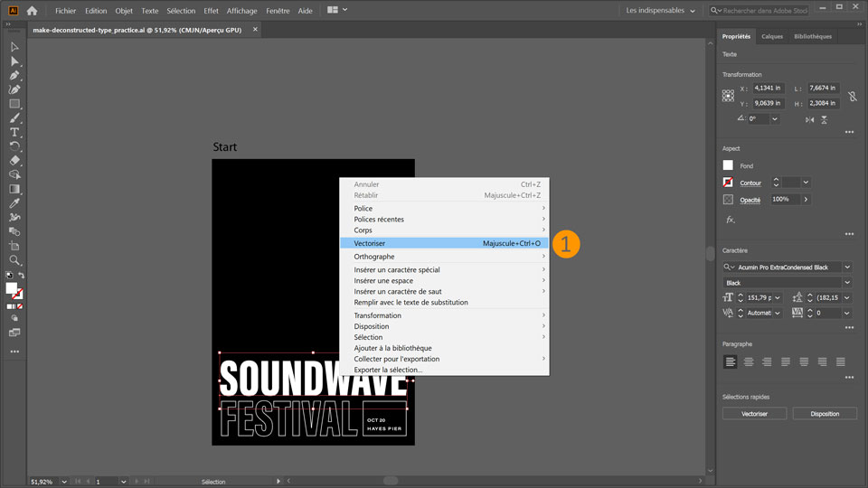
Task: Open the Objet menu
Action: (124, 11)
